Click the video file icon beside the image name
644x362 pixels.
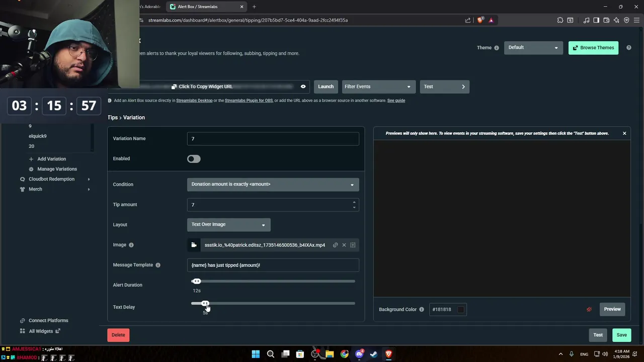194,245
